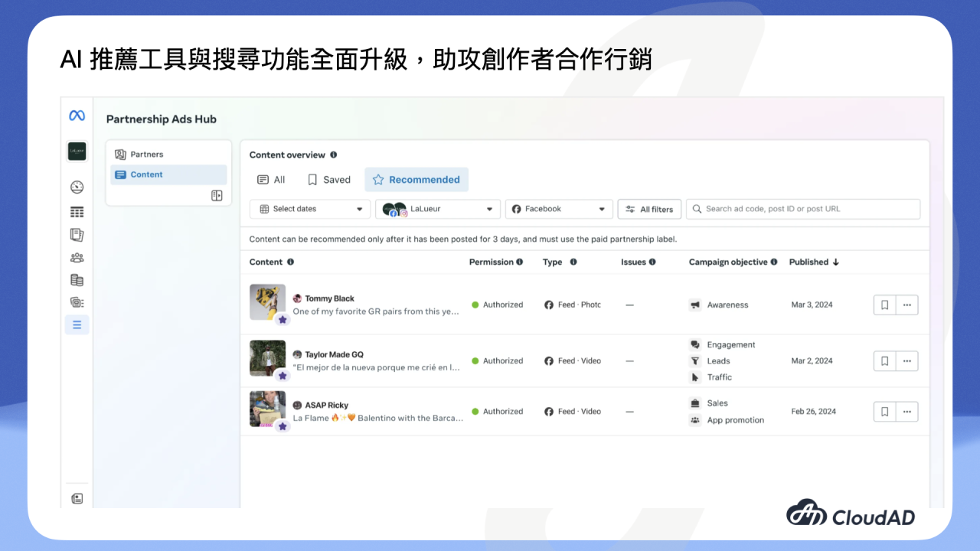Screen dimensions: 980x551
Task: Click the Sales briefcase icon
Action: pos(695,403)
